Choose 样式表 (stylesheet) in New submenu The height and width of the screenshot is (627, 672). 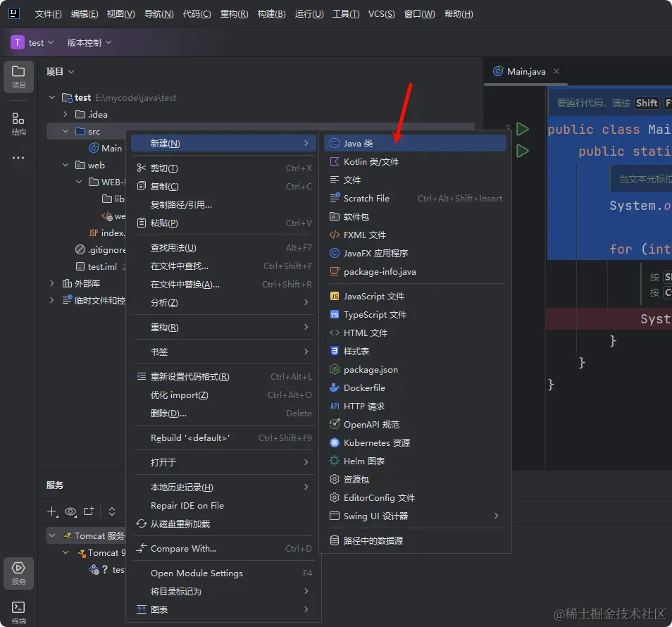click(415, 352)
